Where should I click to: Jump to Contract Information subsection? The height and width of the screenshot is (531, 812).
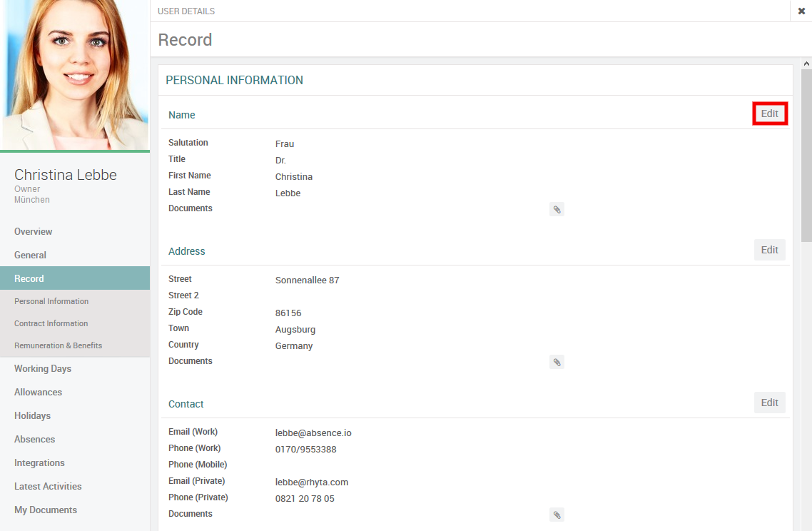51,323
